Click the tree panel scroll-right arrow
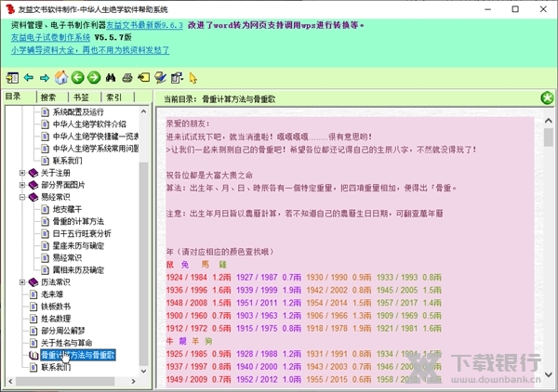Viewport: 558px width, 392px height. pyautogui.click(x=133, y=382)
